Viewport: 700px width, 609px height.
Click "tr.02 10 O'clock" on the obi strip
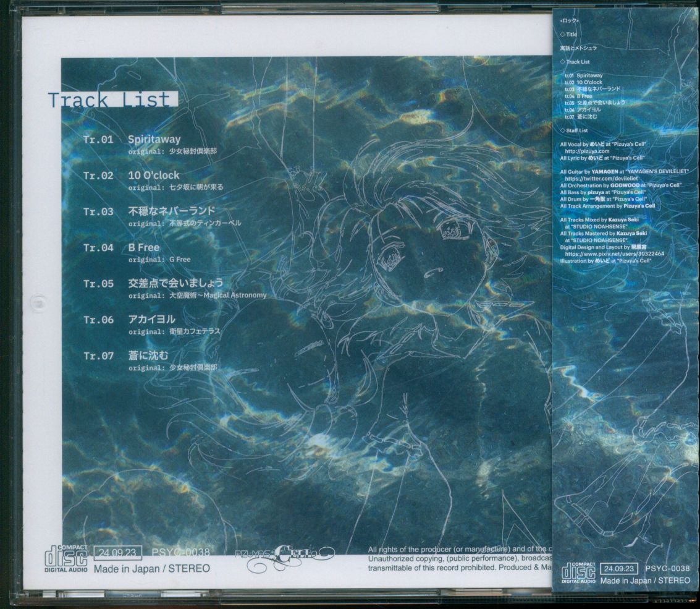tap(583, 82)
